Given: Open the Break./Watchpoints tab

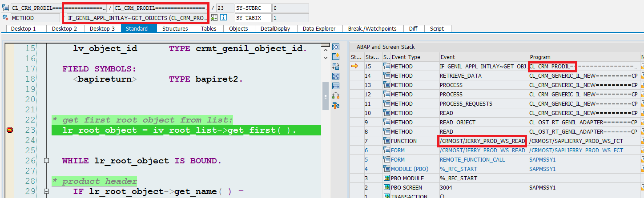Looking at the screenshot, I should (x=372, y=28).
